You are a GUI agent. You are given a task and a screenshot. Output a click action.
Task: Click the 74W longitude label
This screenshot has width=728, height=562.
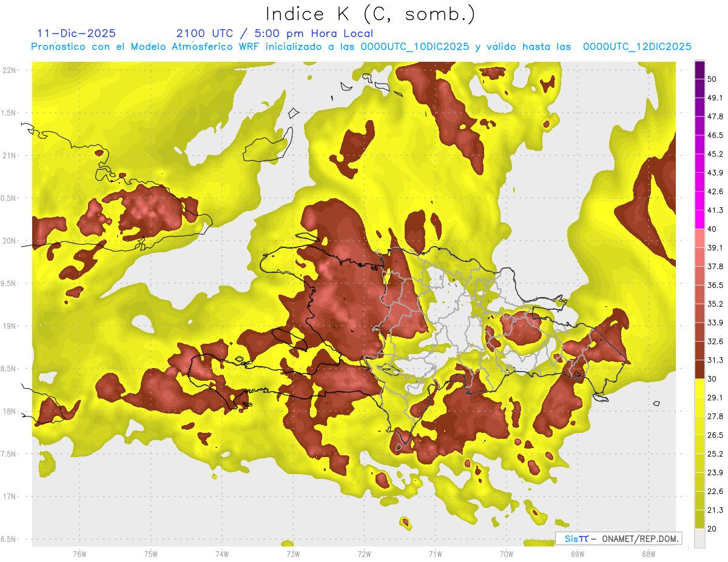[x=222, y=554]
